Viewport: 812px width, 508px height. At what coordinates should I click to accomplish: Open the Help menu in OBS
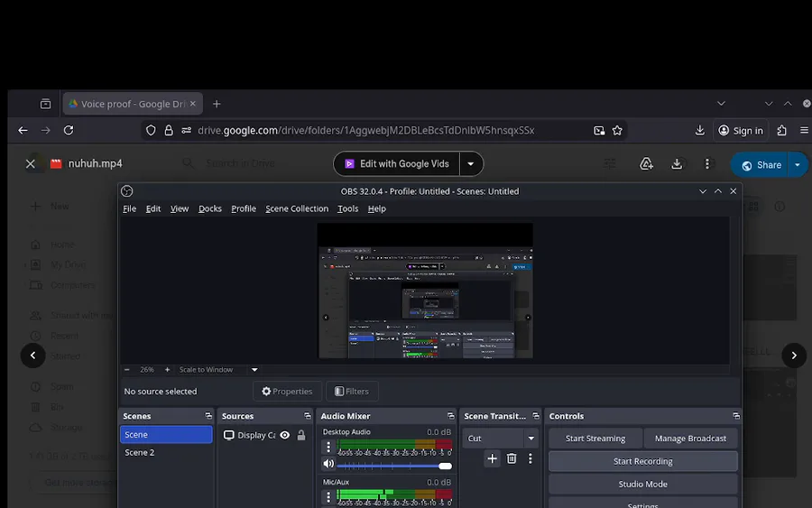(376, 208)
